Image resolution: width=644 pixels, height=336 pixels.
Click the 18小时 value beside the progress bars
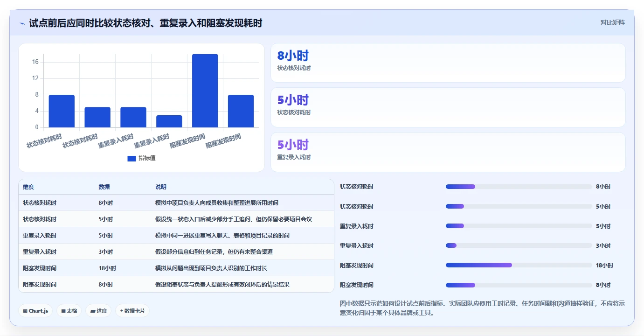604,266
